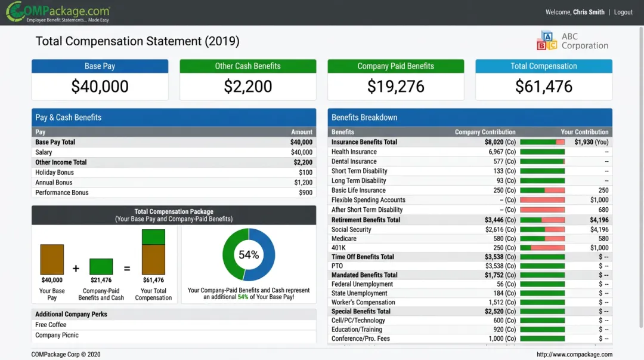Click the Total Compensation Package chart header
Viewport: 644px width, 360px height.
174,215
